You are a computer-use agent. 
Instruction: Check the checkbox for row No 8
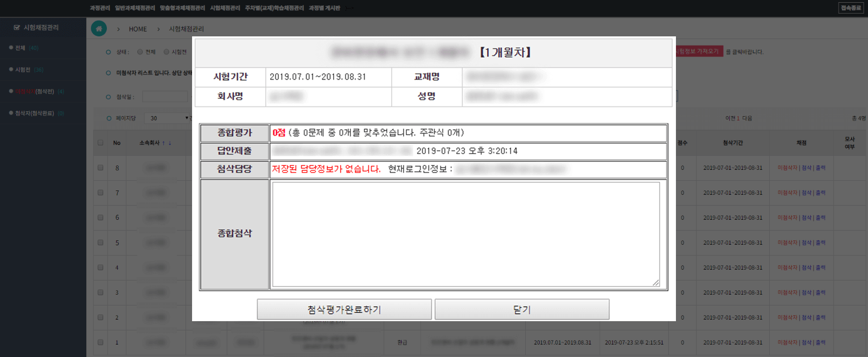pyautogui.click(x=100, y=168)
